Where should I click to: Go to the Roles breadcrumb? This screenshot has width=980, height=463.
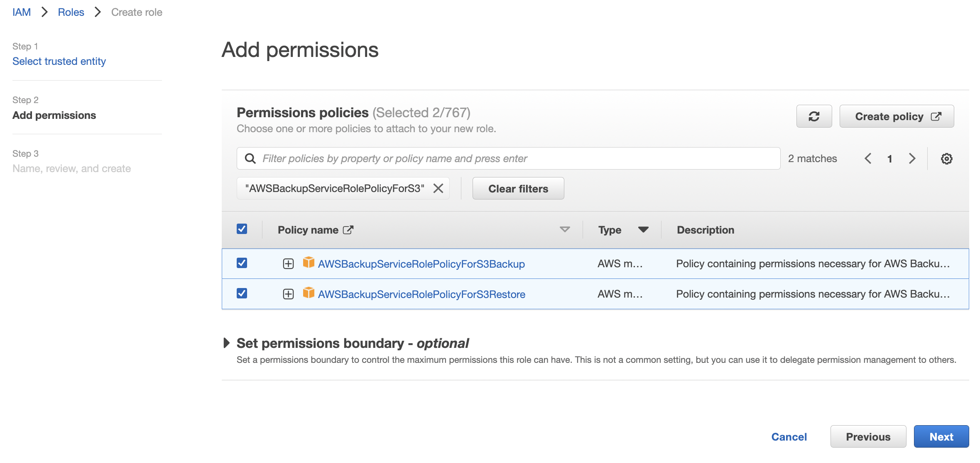pyautogui.click(x=71, y=12)
